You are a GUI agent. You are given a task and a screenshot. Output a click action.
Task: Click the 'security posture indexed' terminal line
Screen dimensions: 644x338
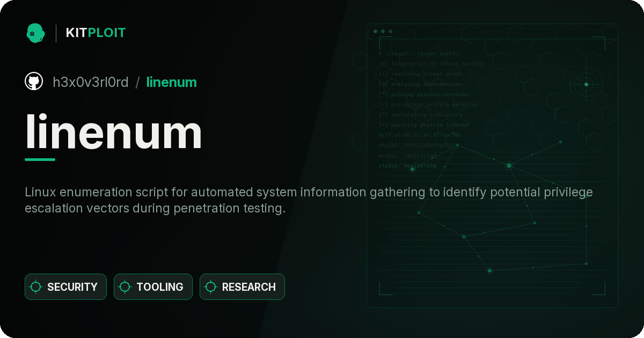click(423, 125)
